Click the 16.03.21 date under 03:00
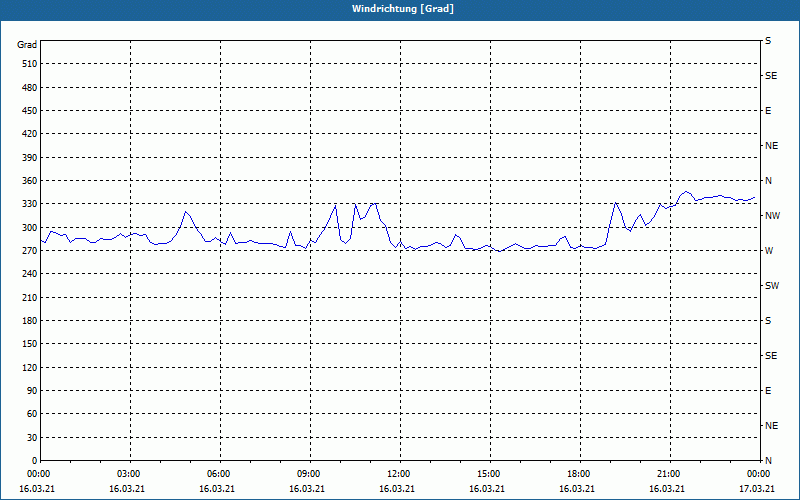The image size is (800, 500). point(127,489)
